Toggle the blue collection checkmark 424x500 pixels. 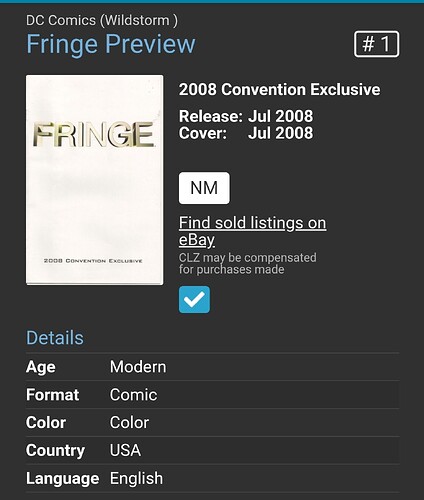click(194, 299)
